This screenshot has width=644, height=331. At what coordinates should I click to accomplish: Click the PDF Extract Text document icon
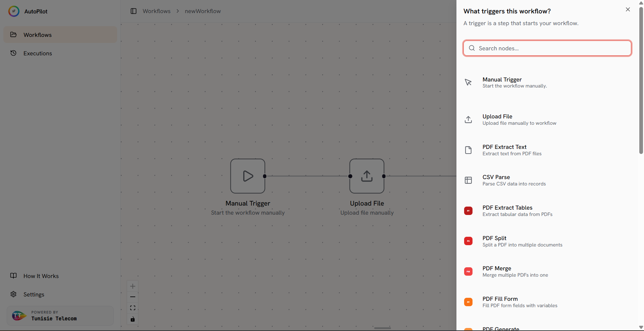(468, 150)
